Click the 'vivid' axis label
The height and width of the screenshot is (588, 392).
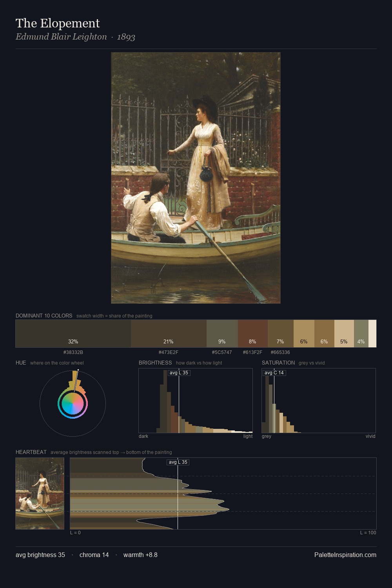tap(370, 436)
